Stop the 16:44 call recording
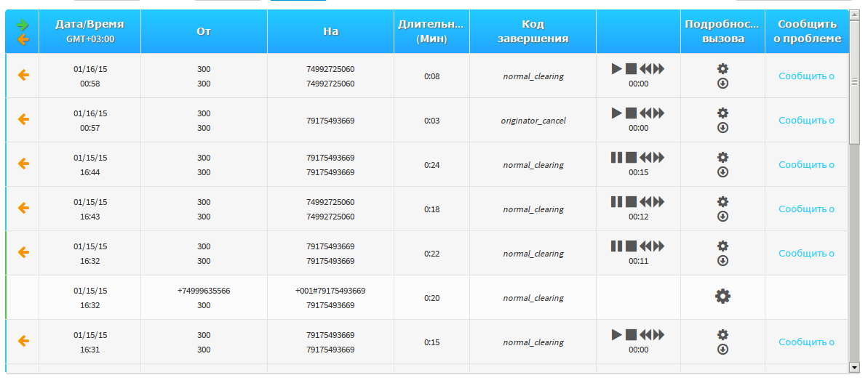Viewport: 868px width, 391px height. pos(631,157)
